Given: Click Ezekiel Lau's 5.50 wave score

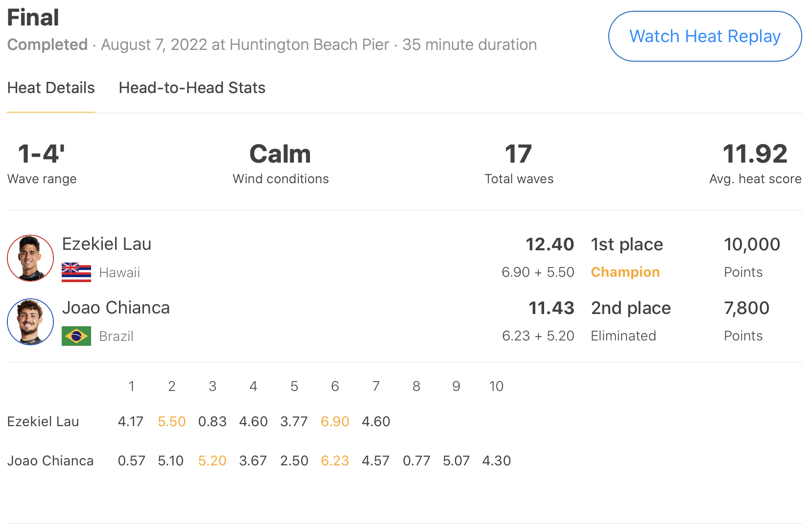Looking at the screenshot, I should [x=171, y=421].
